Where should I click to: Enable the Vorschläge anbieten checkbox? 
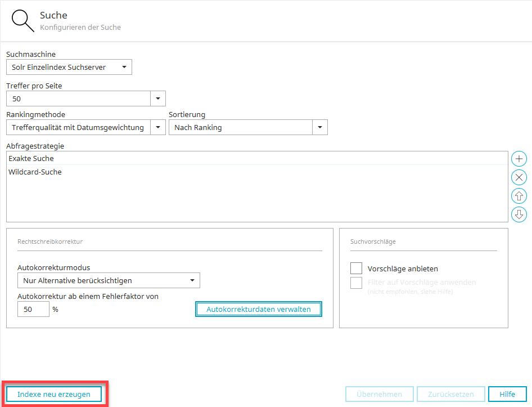356,269
